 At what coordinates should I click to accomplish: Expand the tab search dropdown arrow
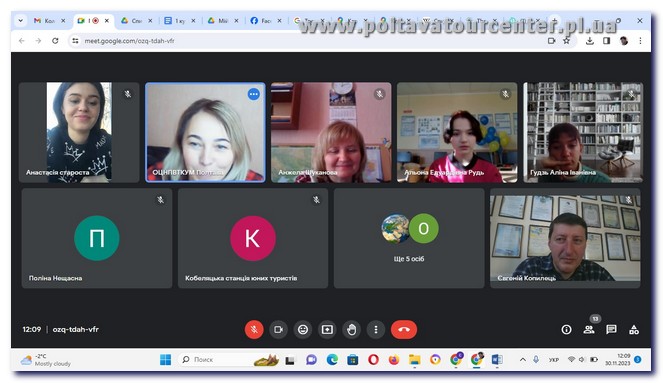pyautogui.click(x=20, y=20)
